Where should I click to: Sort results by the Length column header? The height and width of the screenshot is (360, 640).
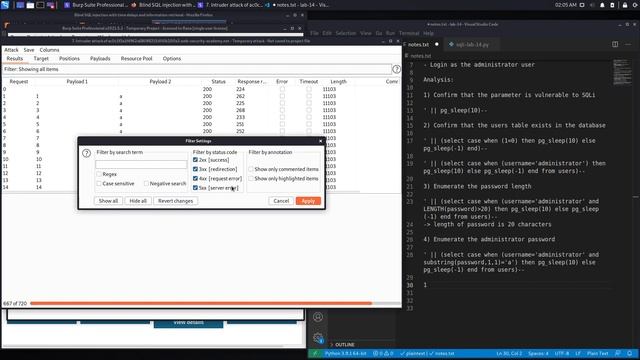338,82
